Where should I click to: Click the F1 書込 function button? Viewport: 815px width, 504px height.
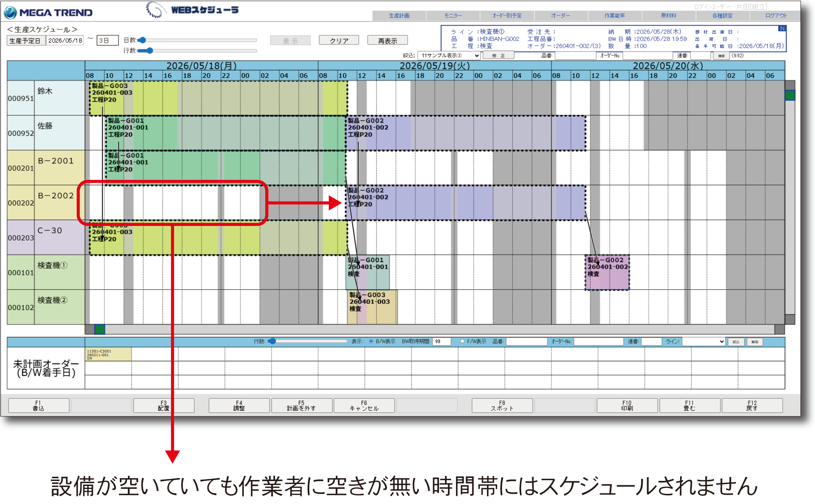[x=38, y=405]
